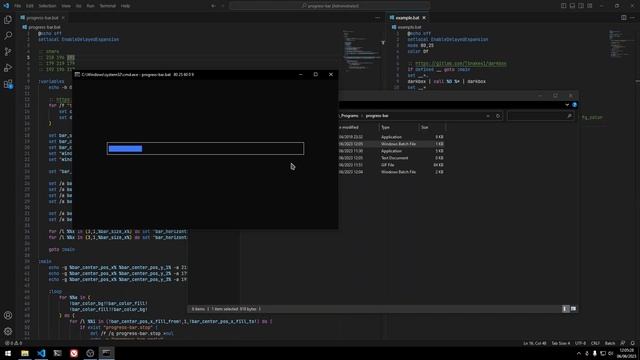Click progress-bar folder in address path
The width and height of the screenshot is (640, 360).
click(377, 116)
